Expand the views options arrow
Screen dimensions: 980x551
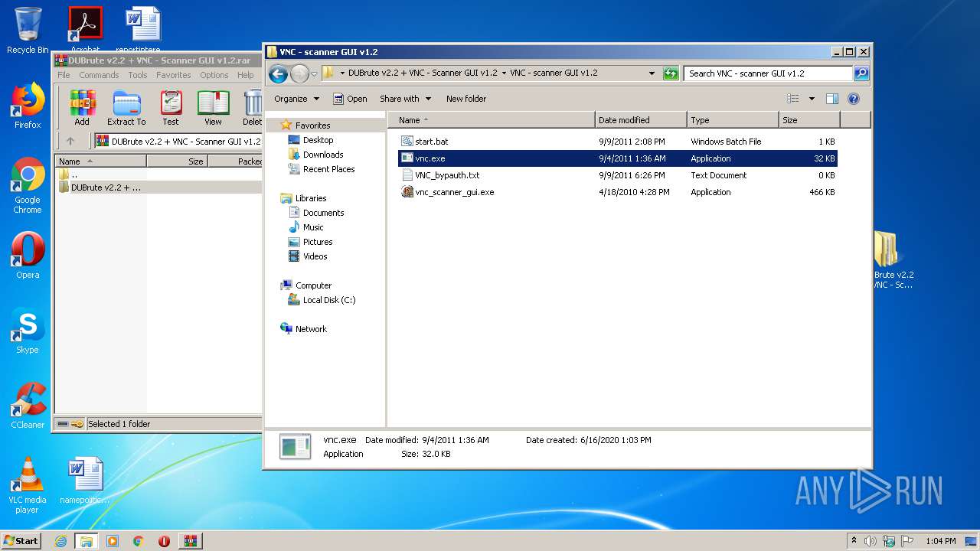click(812, 99)
